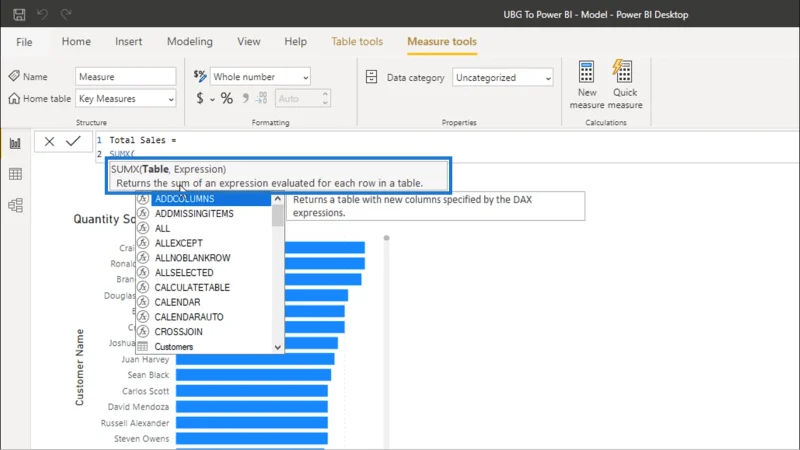Click the chart's vertical scrollbar handle
The image size is (800, 450).
tap(386, 238)
